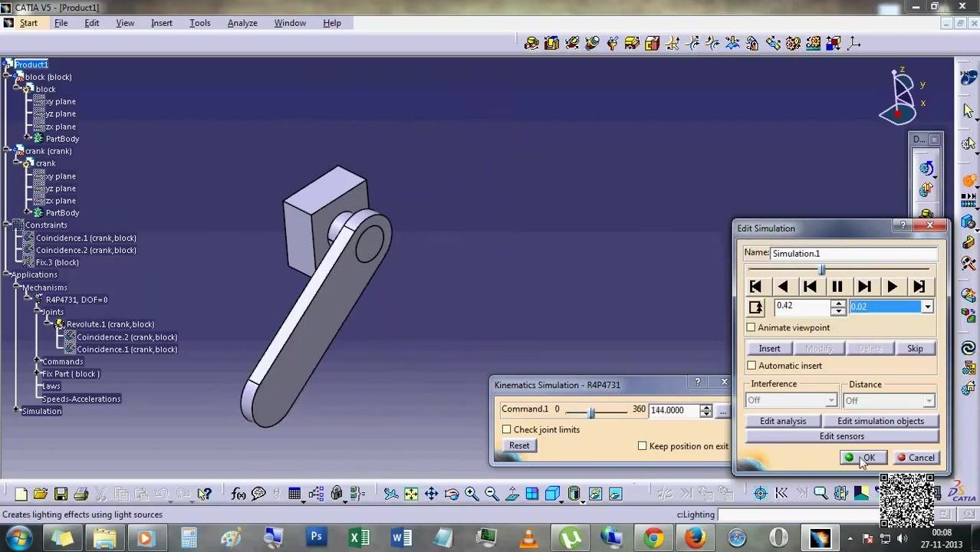
Task: Open Edit simulation objects
Action: point(880,421)
